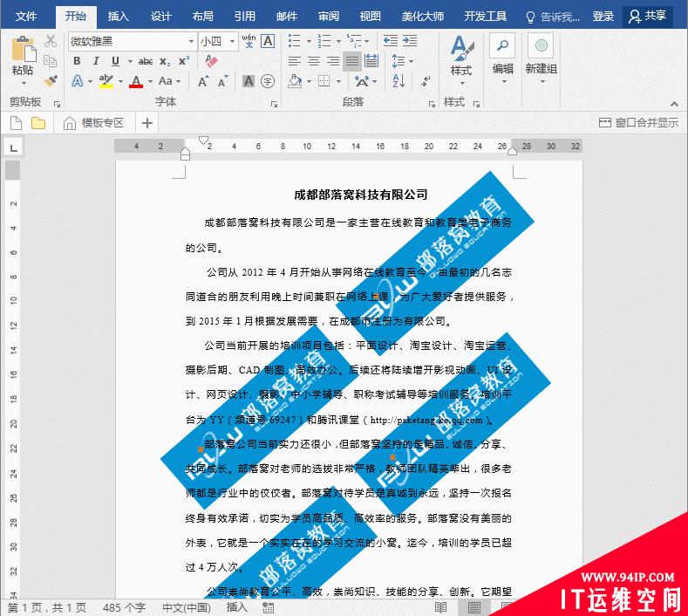The width and height of the screenshot is (688, 616).
Task: Align text right
Action: pos(333,61)
